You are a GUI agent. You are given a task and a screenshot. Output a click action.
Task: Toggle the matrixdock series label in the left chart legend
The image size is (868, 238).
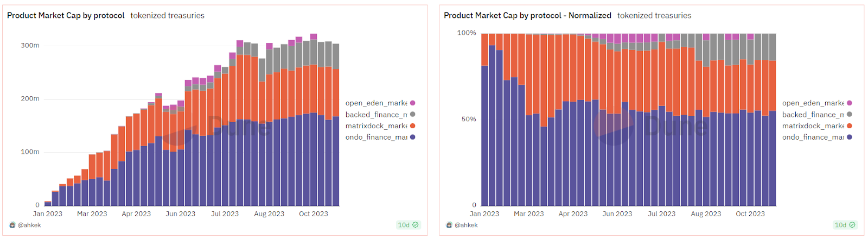[x=376, y=126]
